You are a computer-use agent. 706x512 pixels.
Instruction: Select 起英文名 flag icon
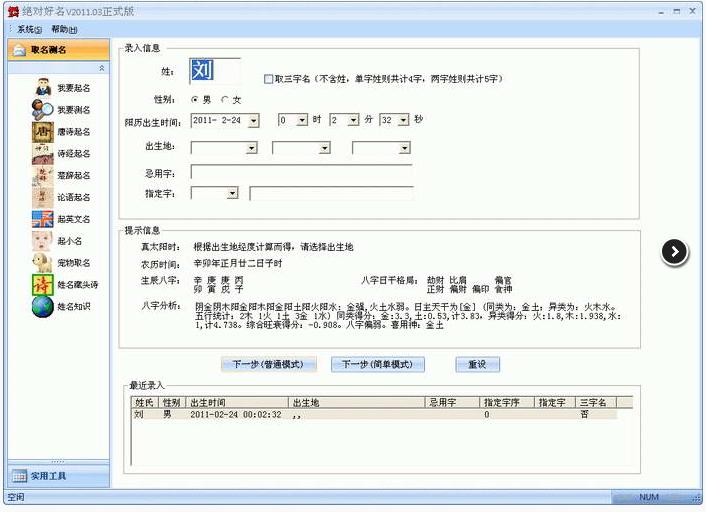(x=43, y=219)
